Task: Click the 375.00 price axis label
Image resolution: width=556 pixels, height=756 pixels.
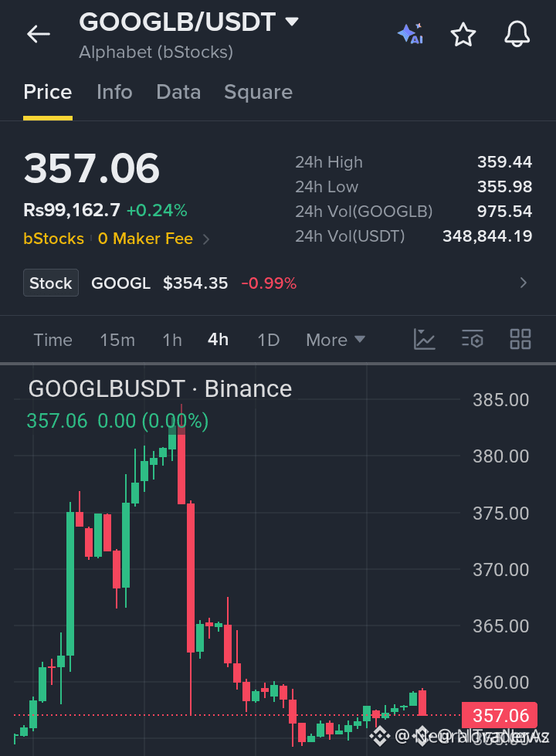Action: click(500, 513)
